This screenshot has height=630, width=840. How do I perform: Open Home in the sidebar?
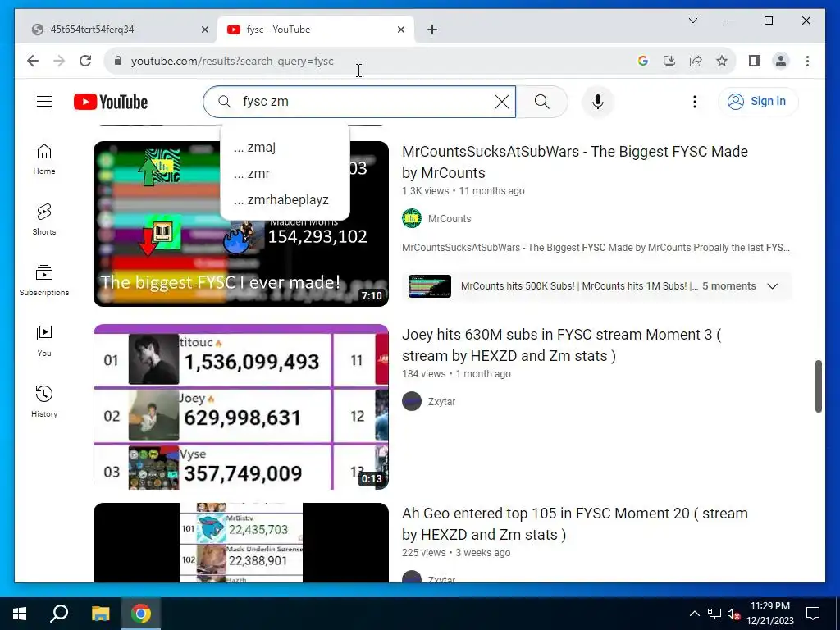coord(44,159)
